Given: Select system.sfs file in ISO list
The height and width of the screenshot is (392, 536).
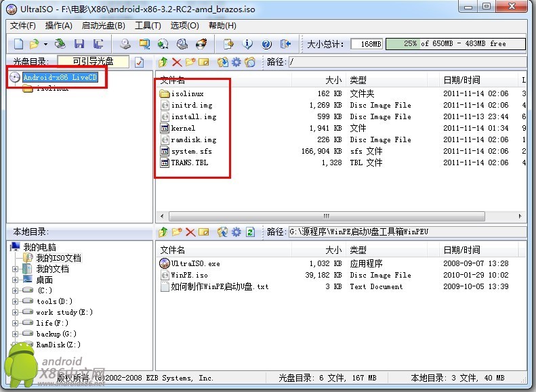Looking at the screenshot, I should pos(191,151).
